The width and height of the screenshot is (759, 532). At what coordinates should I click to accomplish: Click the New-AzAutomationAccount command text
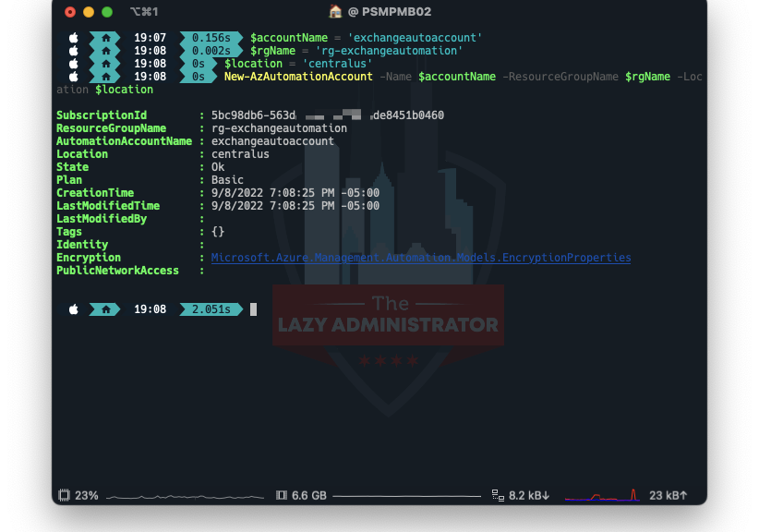click(x=298, y=77)
